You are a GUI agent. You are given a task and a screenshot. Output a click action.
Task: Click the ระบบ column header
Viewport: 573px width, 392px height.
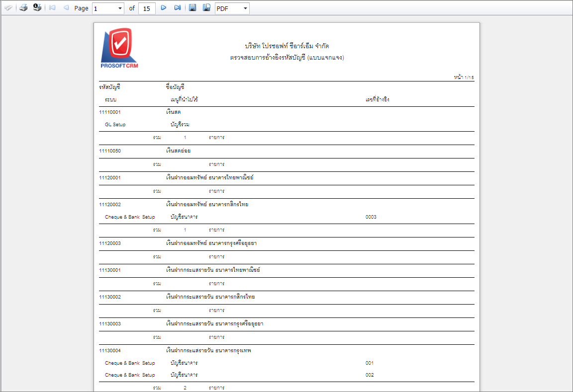tap(111, 99)
